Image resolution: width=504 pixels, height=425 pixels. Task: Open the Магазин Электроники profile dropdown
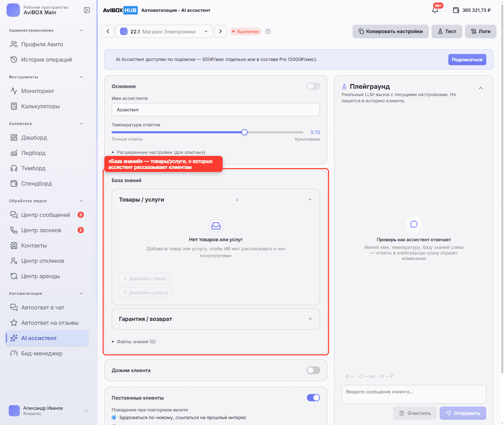tap(164, 31)
